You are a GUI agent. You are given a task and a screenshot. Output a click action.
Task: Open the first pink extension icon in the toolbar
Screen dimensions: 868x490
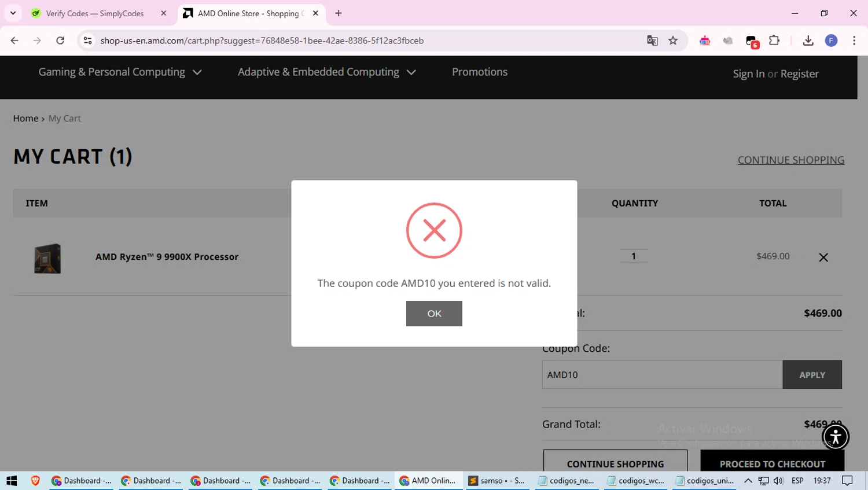(x=705, y=40)
